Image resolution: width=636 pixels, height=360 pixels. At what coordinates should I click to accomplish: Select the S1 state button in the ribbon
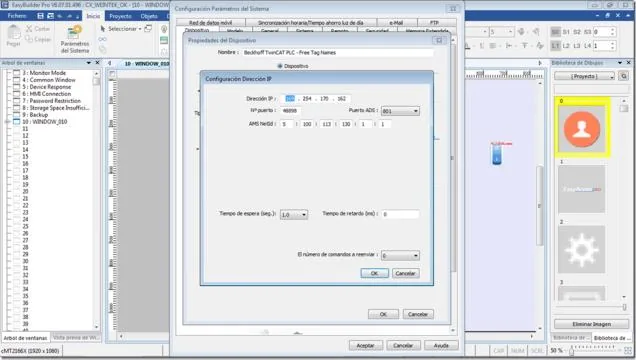[566, 32]
